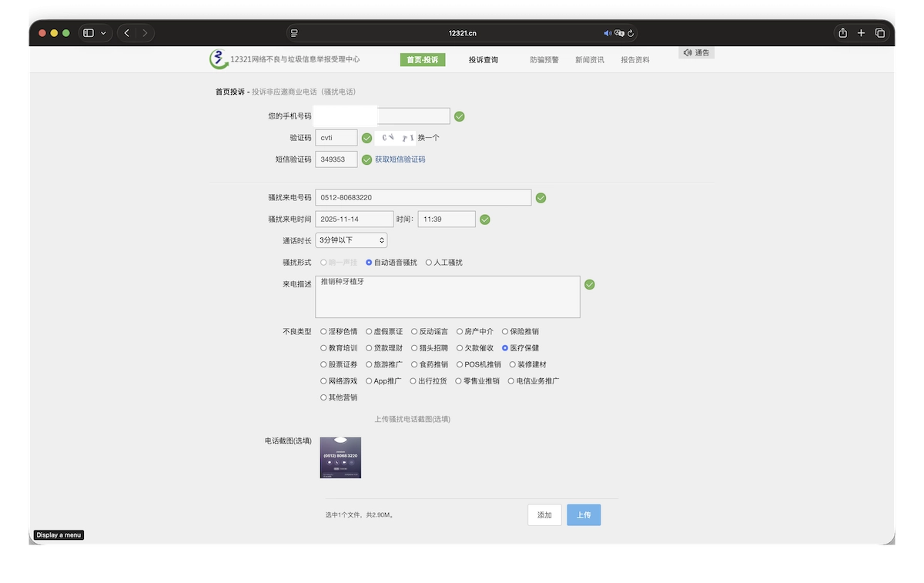Click the Safari sidebar toggle icon

[89, 33]
